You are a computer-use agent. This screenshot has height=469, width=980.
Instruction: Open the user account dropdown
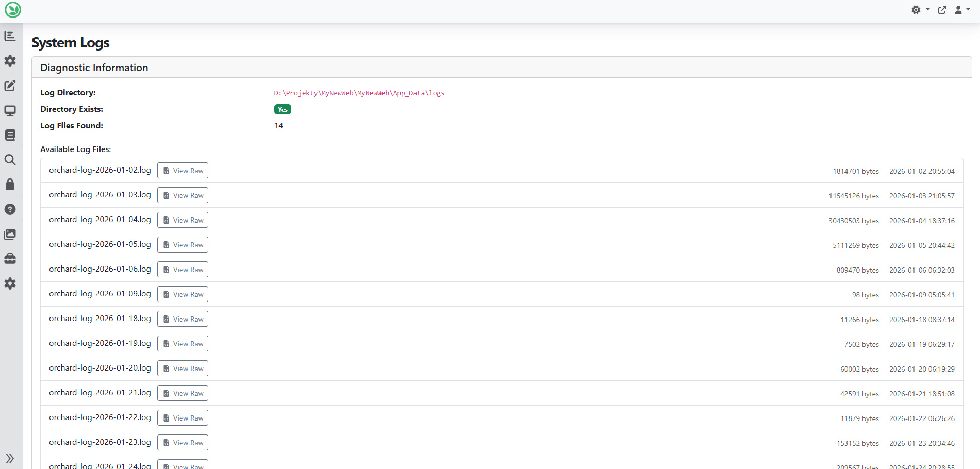pyautogui.click(x=962, y=10)
